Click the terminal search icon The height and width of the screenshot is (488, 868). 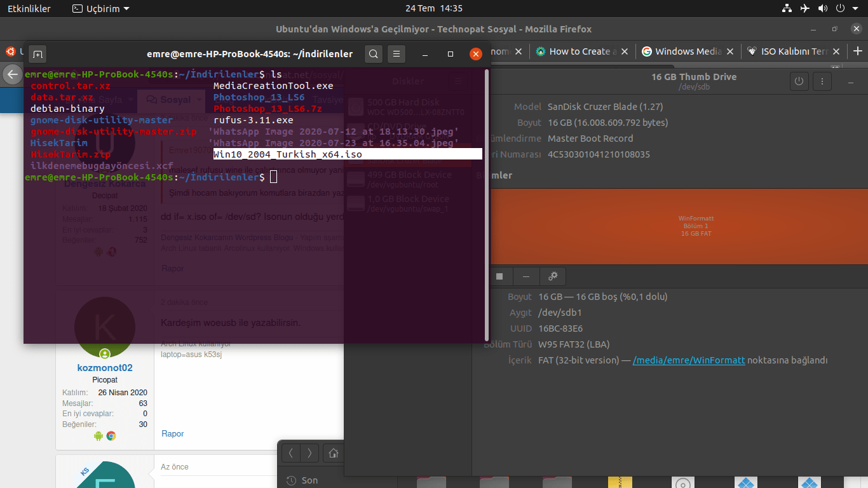coord(374,54)
